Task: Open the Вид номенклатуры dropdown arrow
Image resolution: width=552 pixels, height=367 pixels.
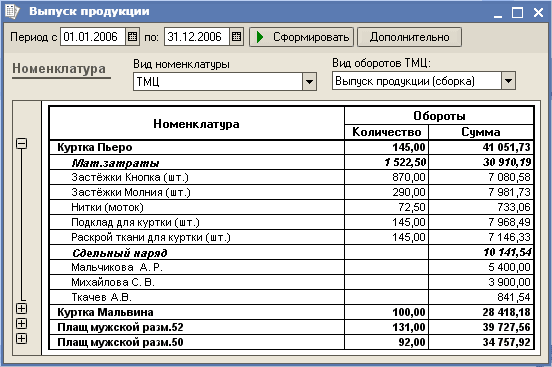Action: tap(309, 82)
